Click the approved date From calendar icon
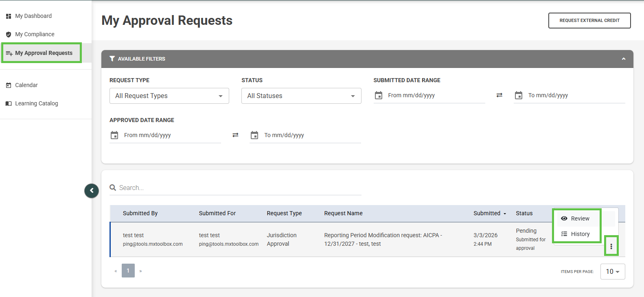The image size is (644, 297). [114, 135]
